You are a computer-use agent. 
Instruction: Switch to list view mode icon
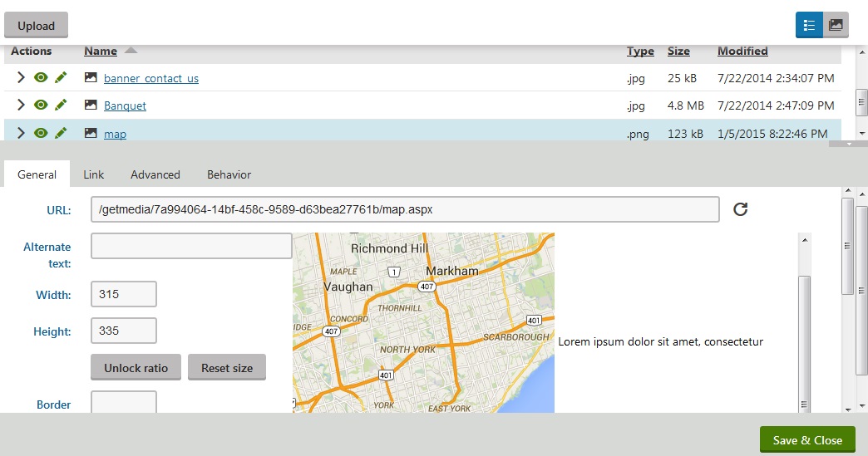click(809, 25)
